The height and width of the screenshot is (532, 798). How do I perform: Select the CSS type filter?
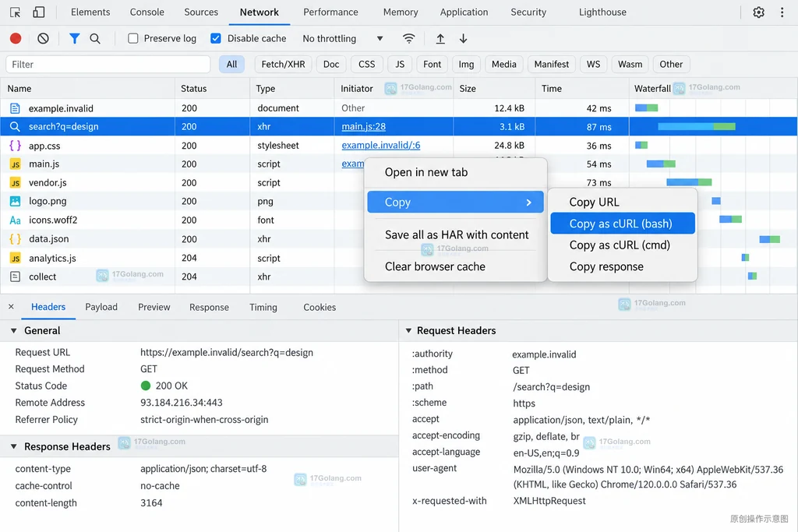[x=366, y=64]
